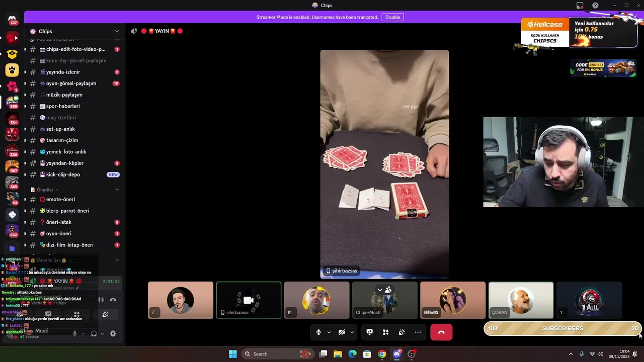Open Windows Start menu
Image resolution: width=644 pixels, height=362 pixels.
point(233,354)
